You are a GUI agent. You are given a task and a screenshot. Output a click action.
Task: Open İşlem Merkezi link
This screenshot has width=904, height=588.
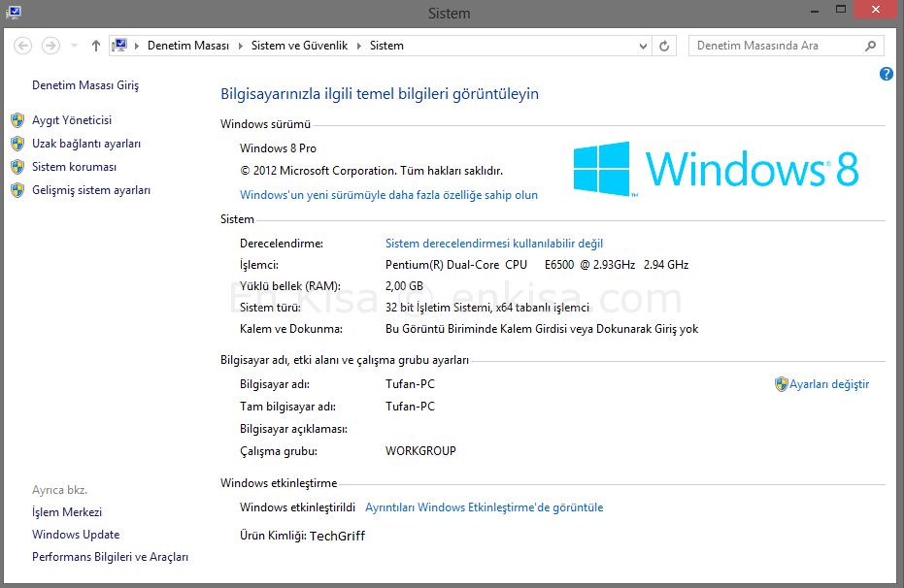click(67, 512)
